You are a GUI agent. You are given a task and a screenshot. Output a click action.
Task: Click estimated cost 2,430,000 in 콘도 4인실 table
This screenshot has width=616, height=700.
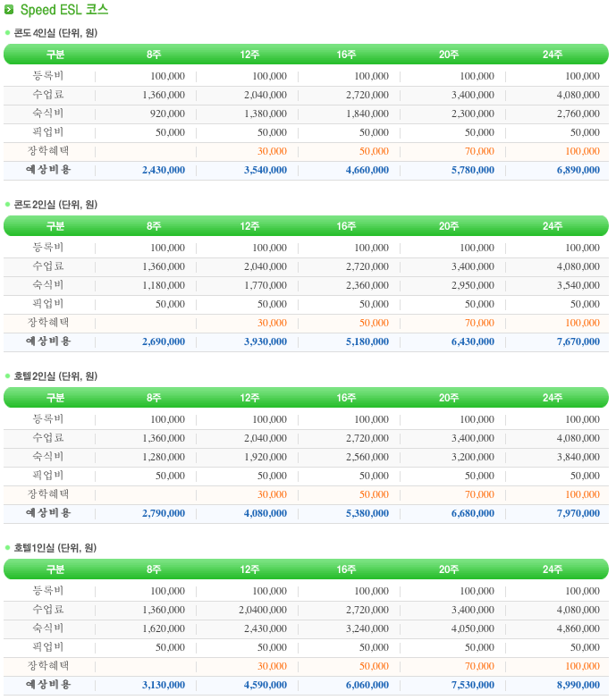pos(164,170)
